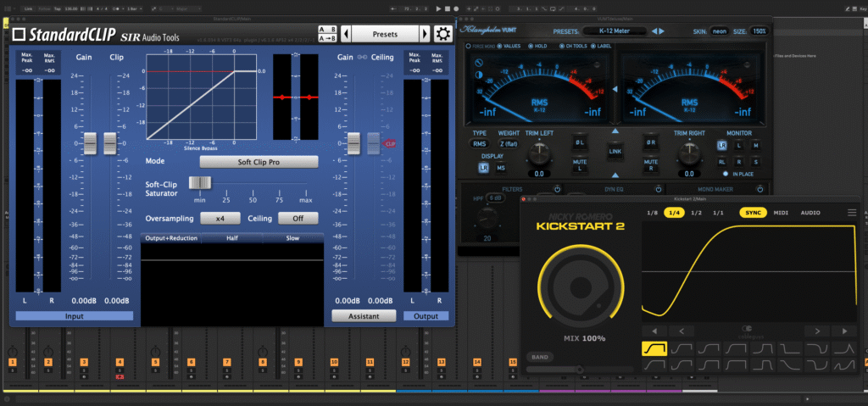Switch Kickstart 2 to MIDI mode
This screenshot has width=868, height=406.
pos(781,213)
